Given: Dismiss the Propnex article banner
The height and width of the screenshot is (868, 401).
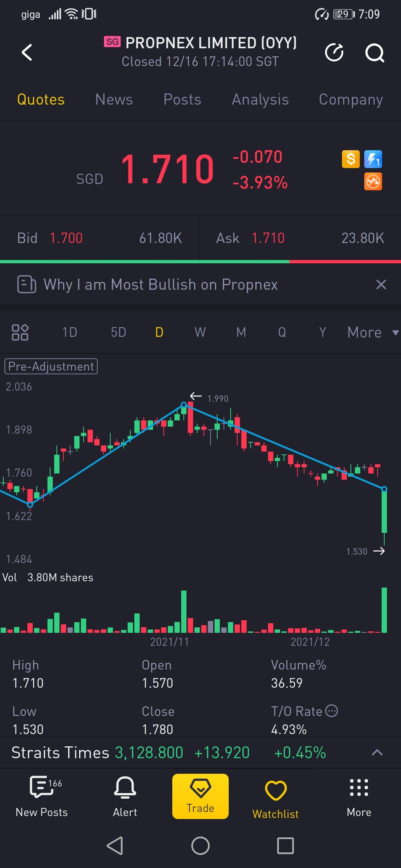Looking at the screenshot, I should coord(381,285).
